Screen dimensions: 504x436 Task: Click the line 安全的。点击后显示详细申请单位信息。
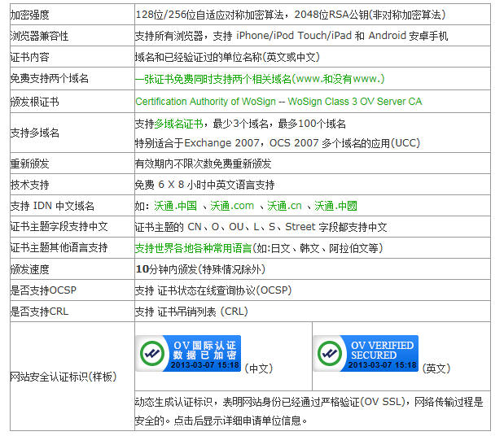click(x=221, y=421)
